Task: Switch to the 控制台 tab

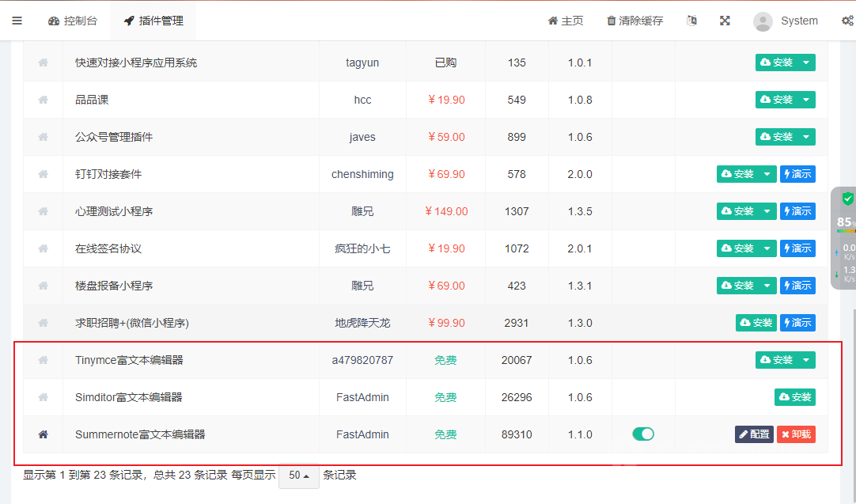Action: click(x=73, y=21)
